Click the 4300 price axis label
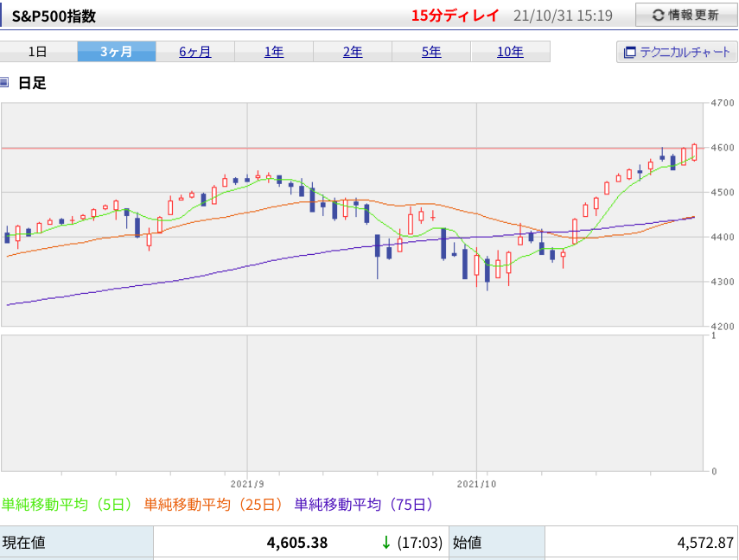The image size is (739, 560). click(x=723, y=282)
